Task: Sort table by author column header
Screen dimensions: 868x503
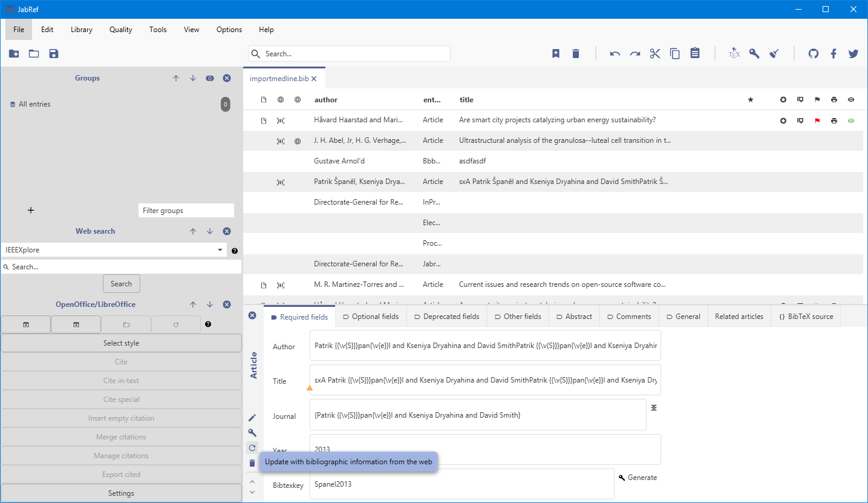Action: click(326, 100)
